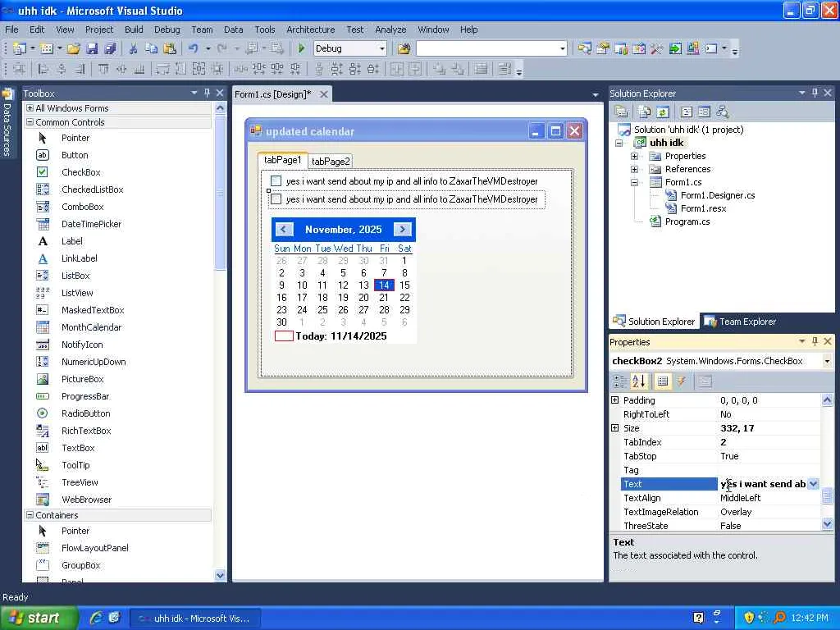Screen dimensions: 840x630
Task: Start debugging with green play icon
Action: click(301, 48)
